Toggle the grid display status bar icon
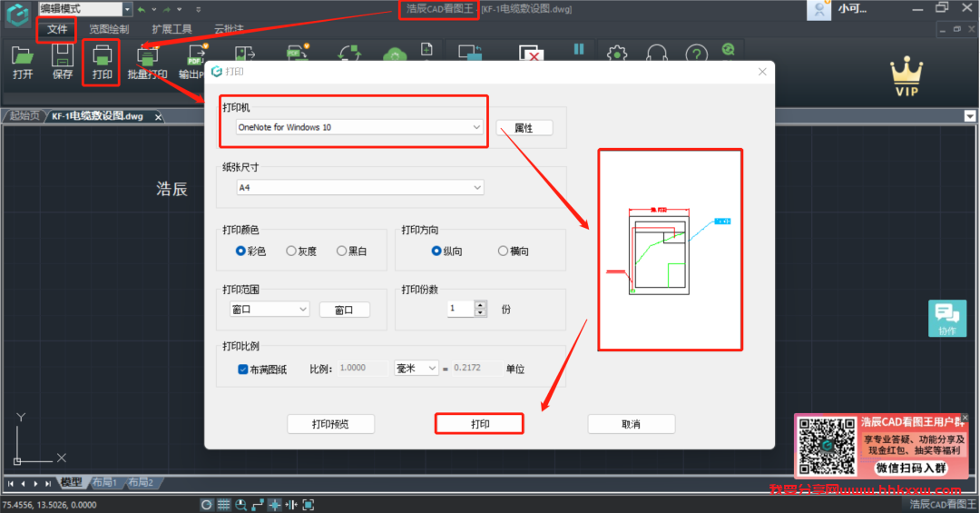Screen dimensions: 980x513 pyautogui.click(x=224, y=505)
